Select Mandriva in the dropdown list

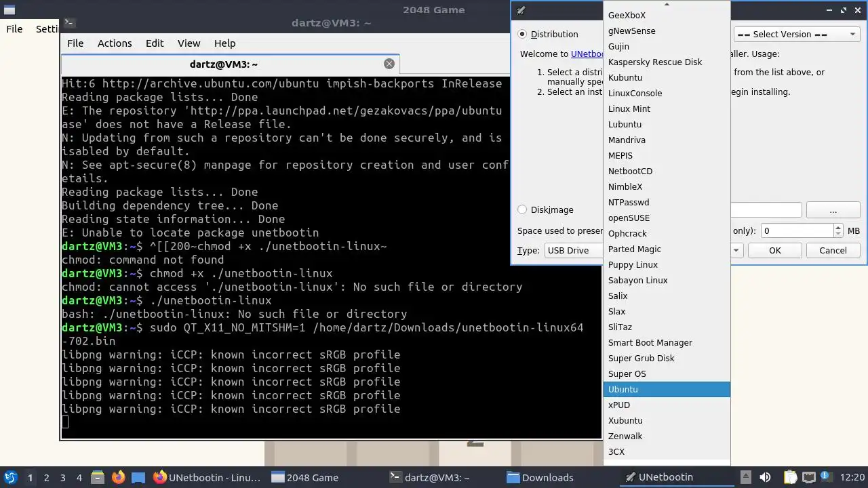[667, 140]
